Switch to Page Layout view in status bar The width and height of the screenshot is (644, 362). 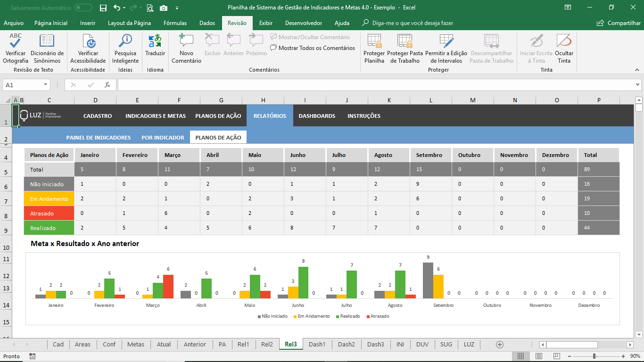pos(538,356)
